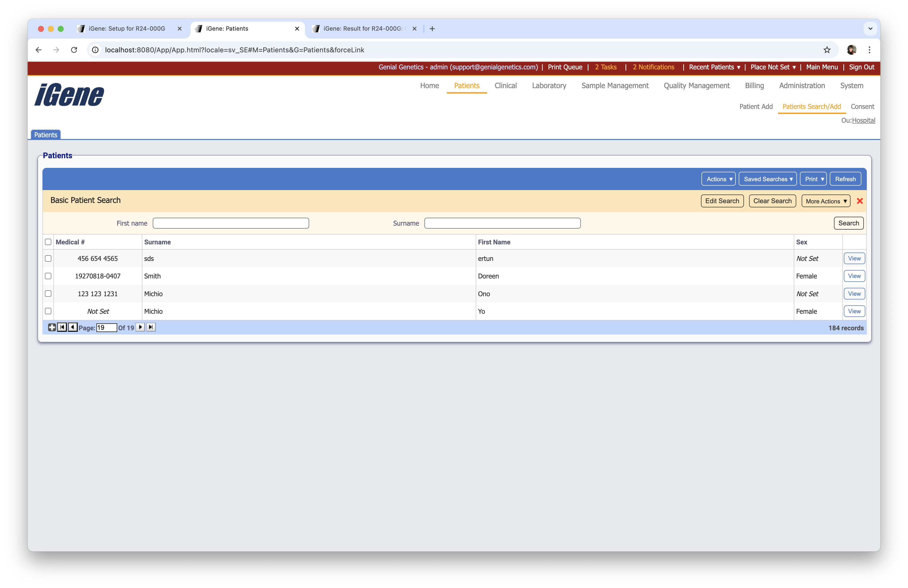The image size is (908, 588).
Task: Click the plus icon in the pager bar
Action: pos(52,327)
